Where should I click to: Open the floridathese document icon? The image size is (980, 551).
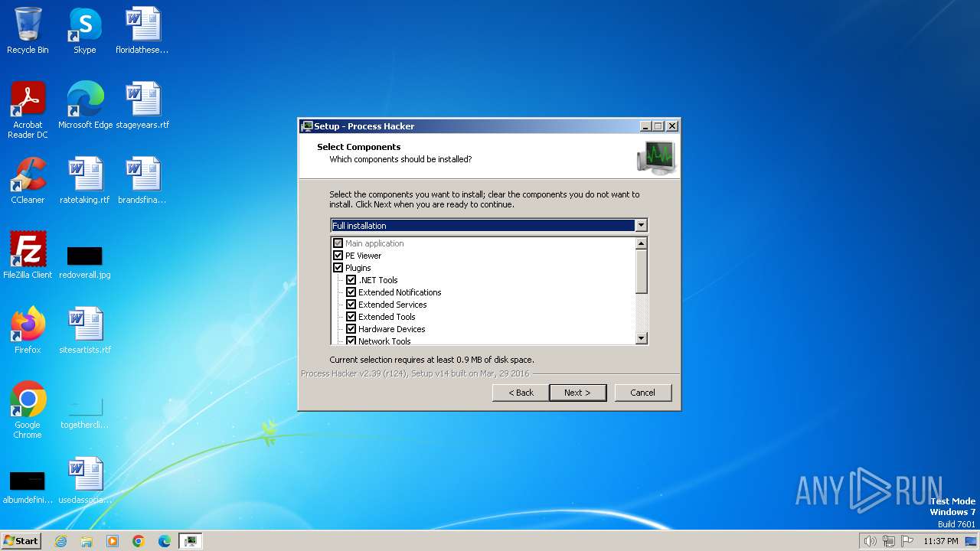[142, 31]
